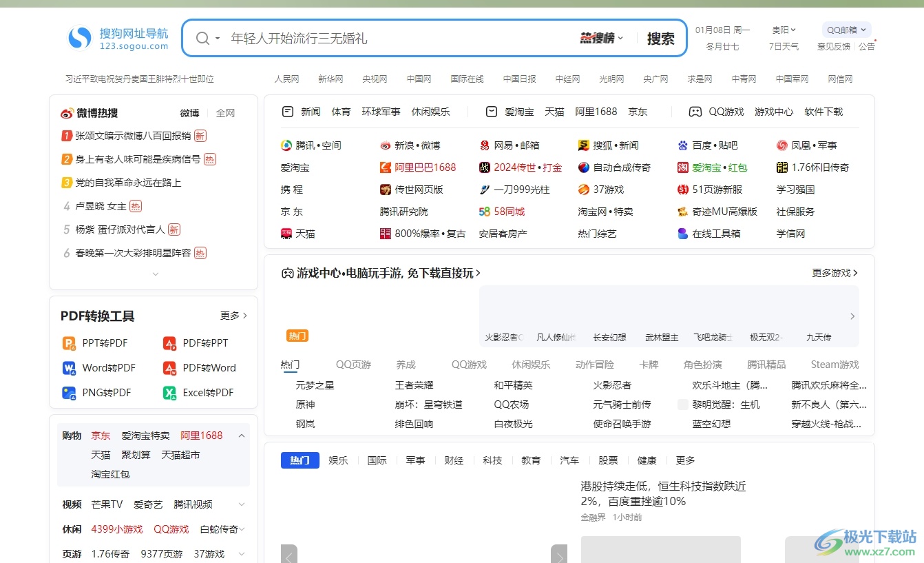924x563 pixels.
Task: Click the Excel转PDF icon
Action: [x=169, y=393]
